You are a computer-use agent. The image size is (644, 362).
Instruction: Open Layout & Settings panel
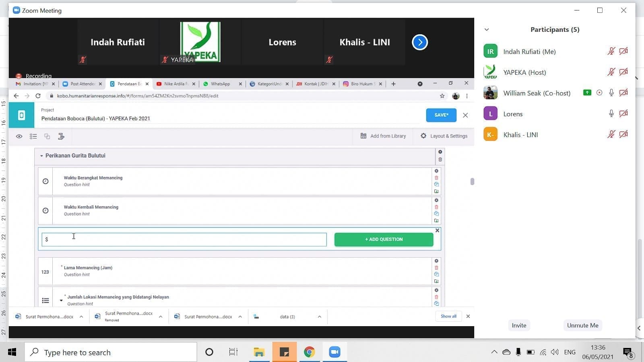click(444, 136)
